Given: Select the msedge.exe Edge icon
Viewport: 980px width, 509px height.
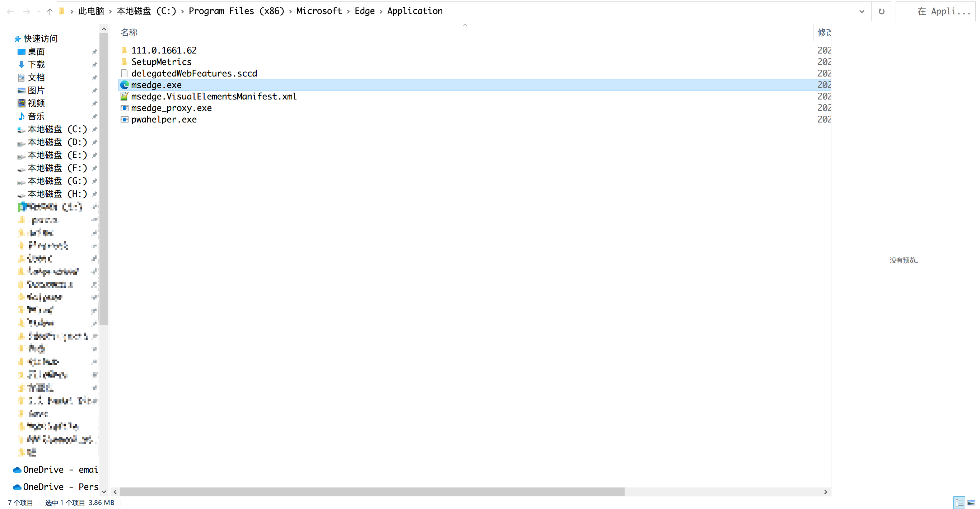Looking at the screenshot, I should coord(125,85).
